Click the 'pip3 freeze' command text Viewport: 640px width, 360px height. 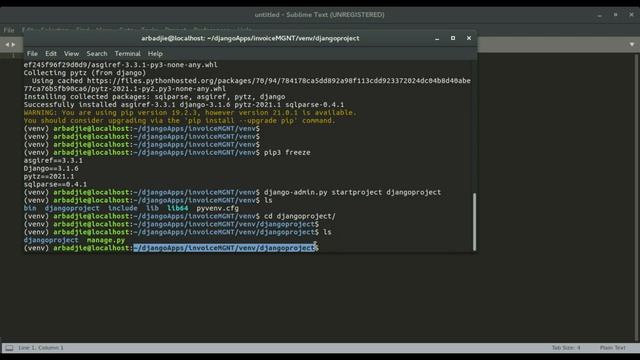(287, 152)
